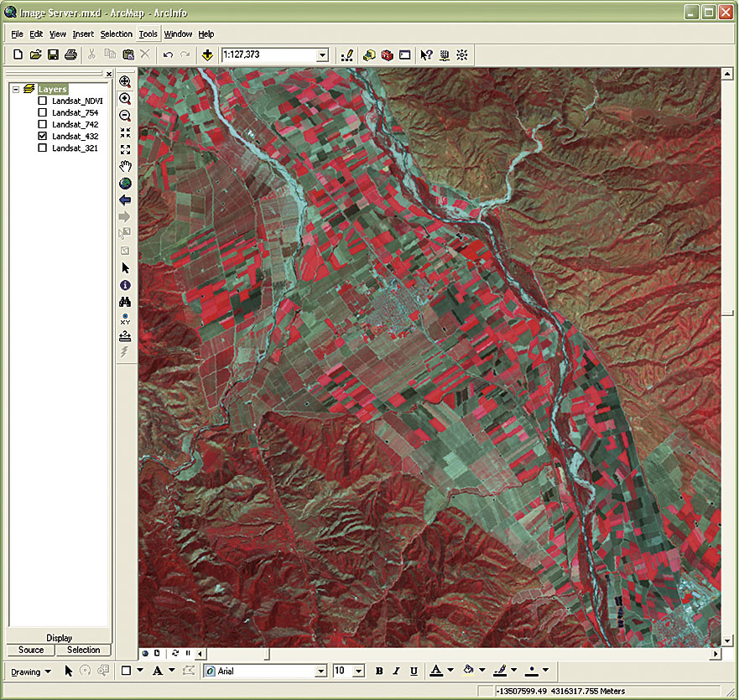Show the Landsat_321 layer
The height and width of the screenshot is (700, 755).
coord(43,148)
